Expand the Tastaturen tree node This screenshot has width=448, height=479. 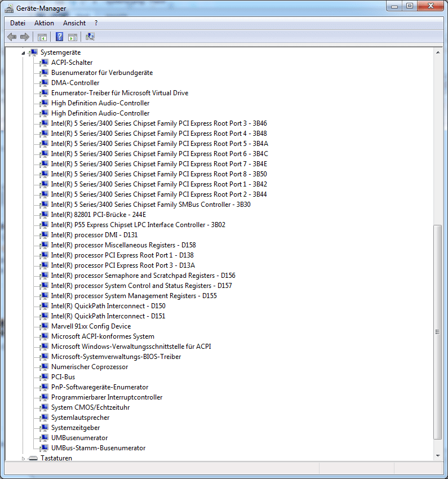(x=23, y=458)
